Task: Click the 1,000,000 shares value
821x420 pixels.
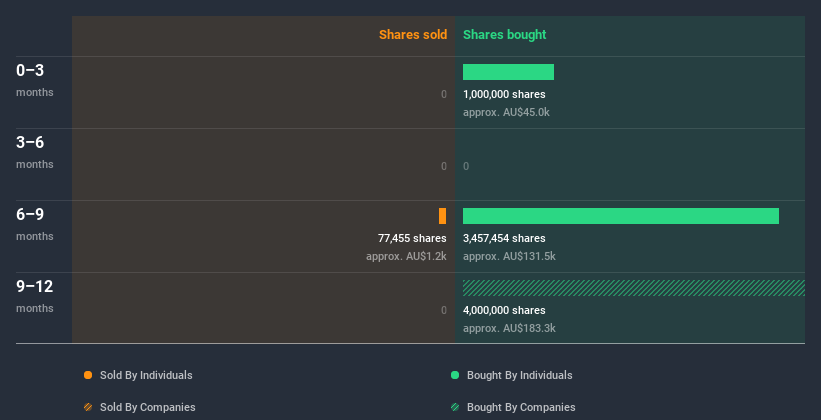Action: point(504,94)
